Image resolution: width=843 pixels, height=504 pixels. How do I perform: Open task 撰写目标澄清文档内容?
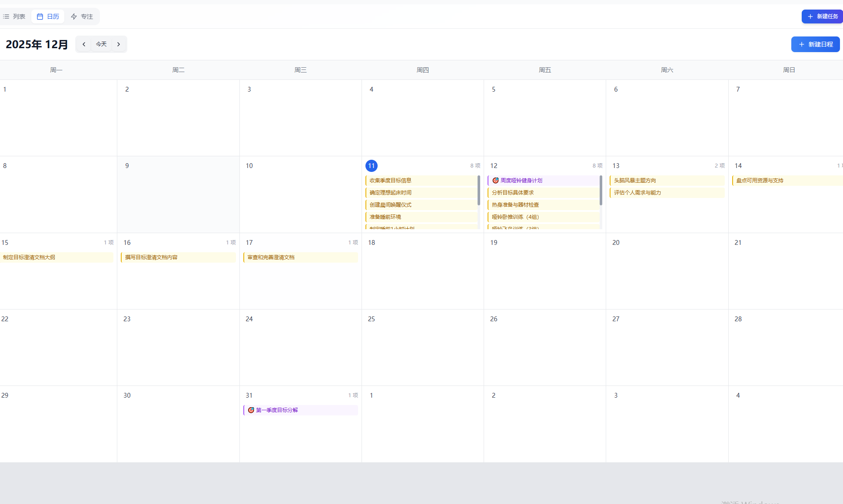coord(151,257)
